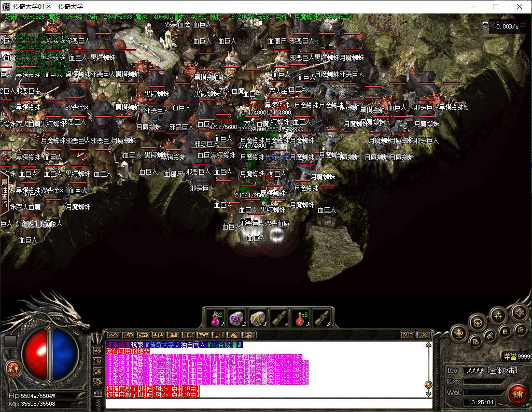Open the two-person friends icon in chat toolbar
Image resolution: width=532 pixels, height=412 pixels.
174,335
